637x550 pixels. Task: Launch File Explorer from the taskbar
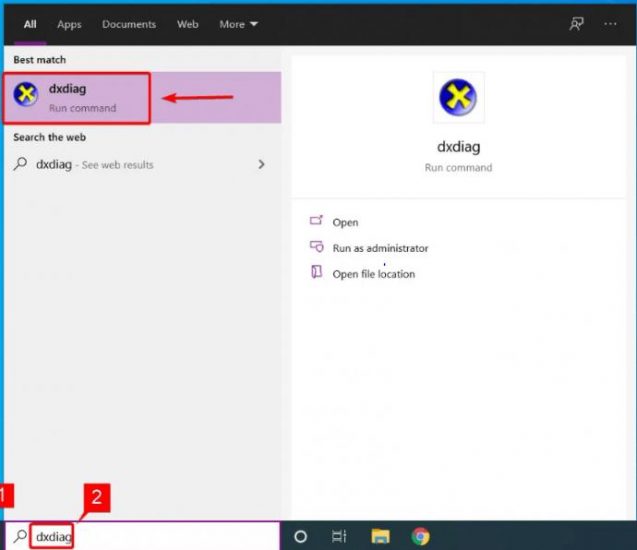click(x=380, y=537)
